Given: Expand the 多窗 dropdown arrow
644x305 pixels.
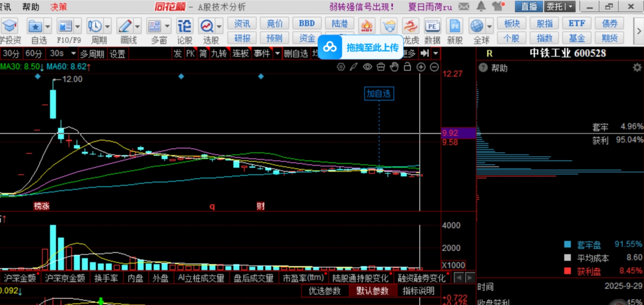Looking at the screenshot, I should pos(167,26).
